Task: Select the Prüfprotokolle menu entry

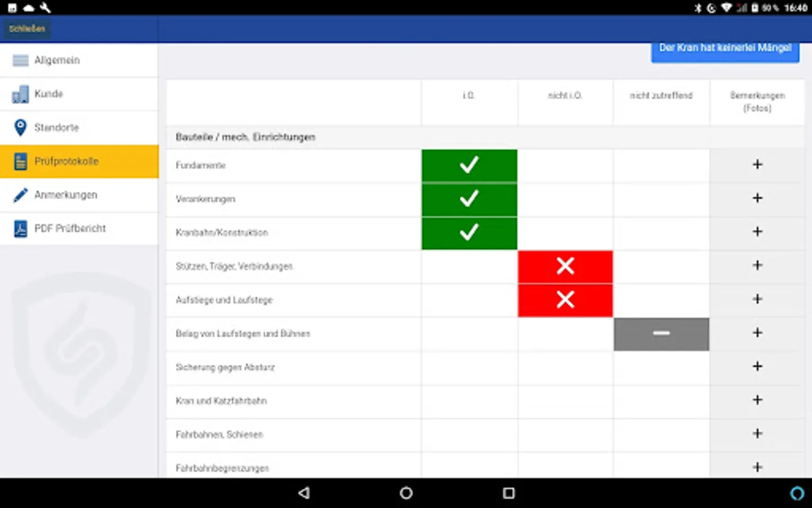Action: point(79,161)
